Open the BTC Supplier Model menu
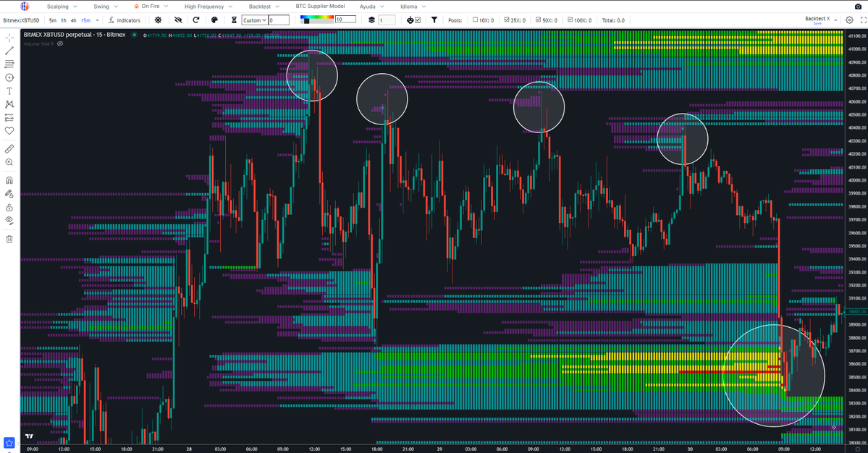 click(321, 7)
